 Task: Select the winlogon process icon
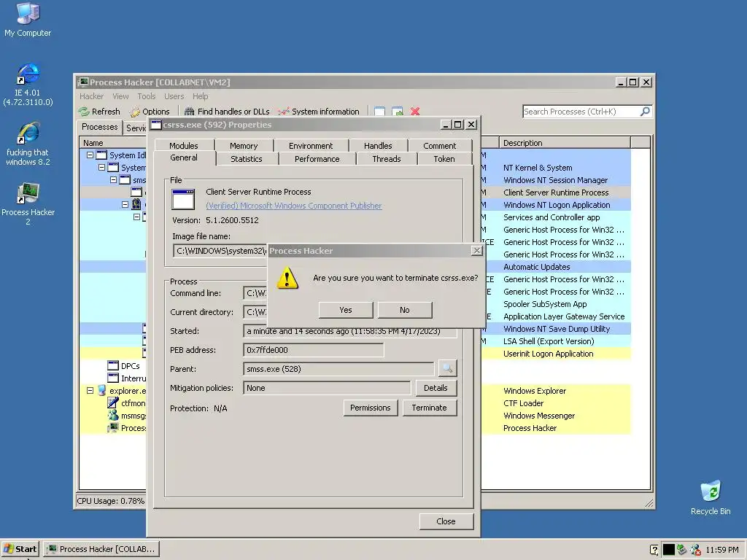[x=136, y=204]
